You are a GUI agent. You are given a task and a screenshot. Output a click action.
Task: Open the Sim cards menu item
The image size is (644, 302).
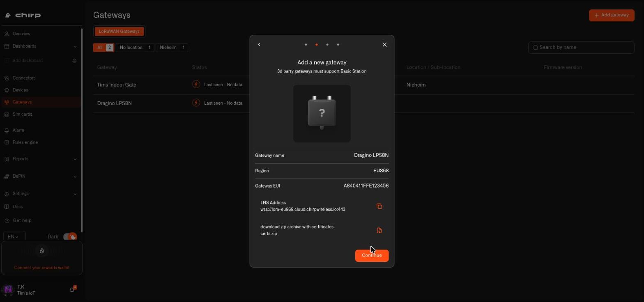22,114
